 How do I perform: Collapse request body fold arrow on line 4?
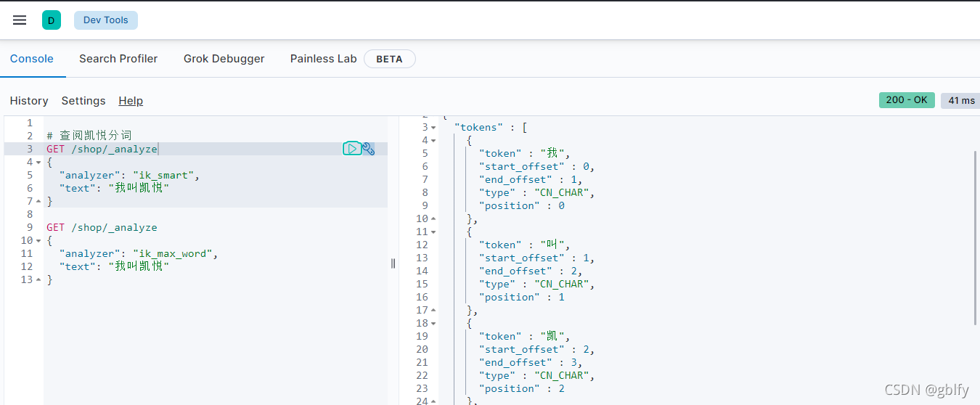38,163
